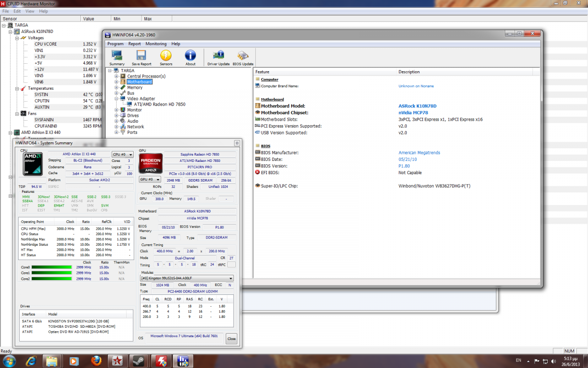Open Sensors via the lightning bolt icon
588x368 pixels.
166,55
